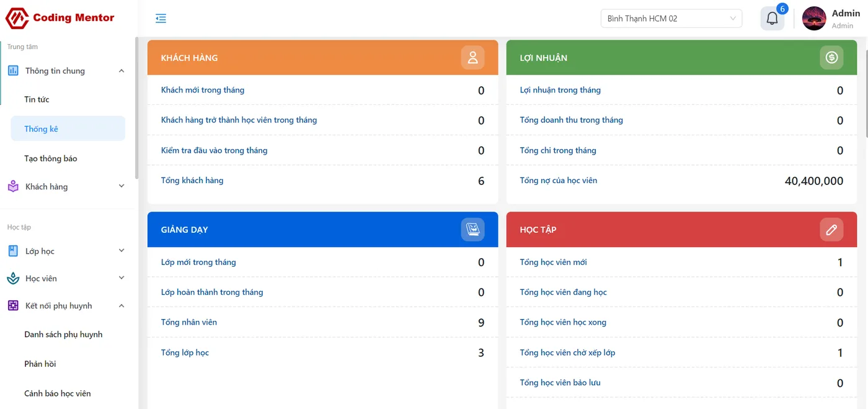This screenshot has width=868, height=409.
Task: Click the pencil icon on the HỌC TẬP card
Action: click(x=831, y=230)
